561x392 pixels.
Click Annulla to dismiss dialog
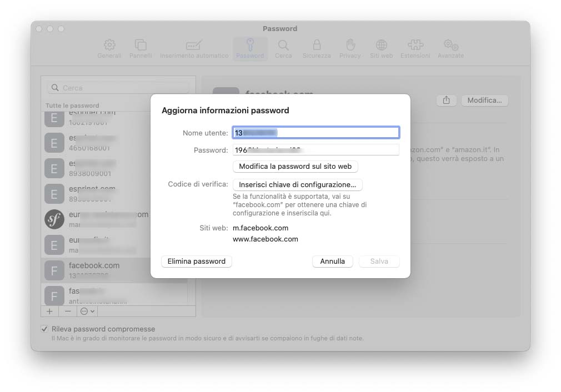(332, 262)
